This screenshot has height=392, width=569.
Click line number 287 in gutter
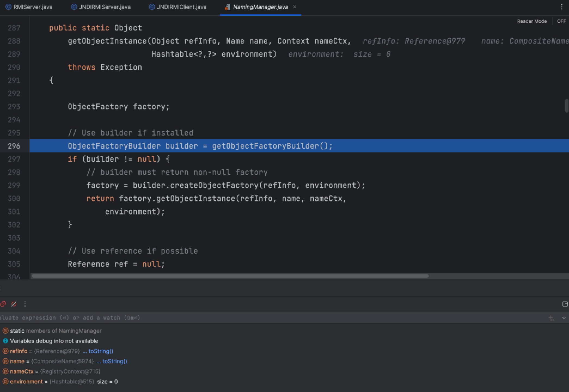pyautogui.click(x=14, y=28)
